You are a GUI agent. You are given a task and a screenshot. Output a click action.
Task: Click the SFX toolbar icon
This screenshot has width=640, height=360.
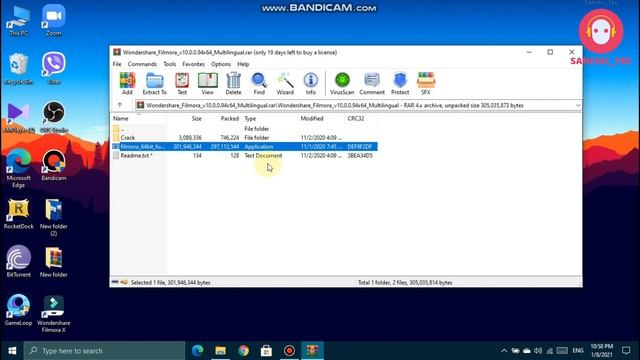point(426,83)
